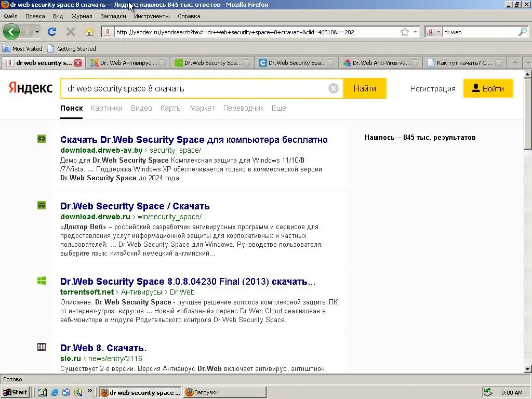Screen dimensions: 532x399
Task: Open result 'Скачать Dr.Web Security Space для компьютера бесплатно'
Action: 194,140
